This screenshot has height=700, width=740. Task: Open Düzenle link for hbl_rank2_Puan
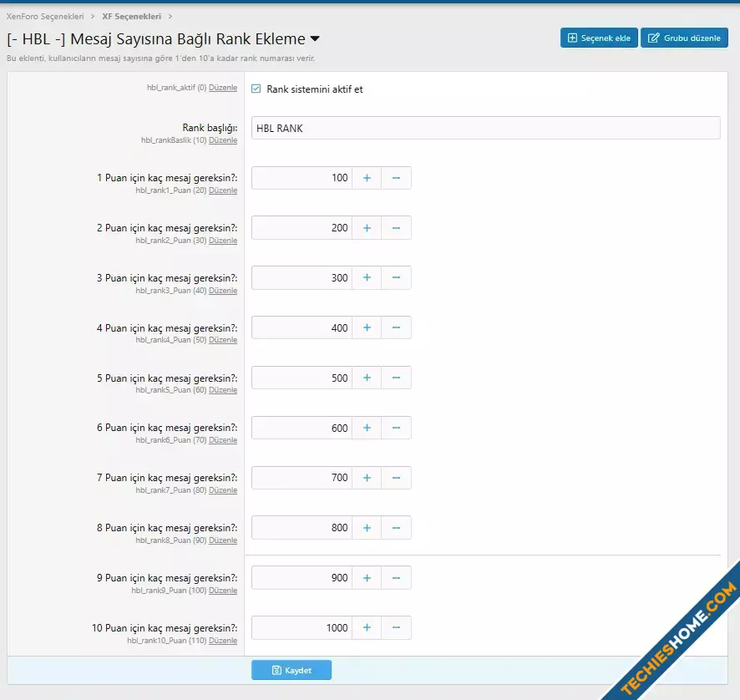(223, 241)
